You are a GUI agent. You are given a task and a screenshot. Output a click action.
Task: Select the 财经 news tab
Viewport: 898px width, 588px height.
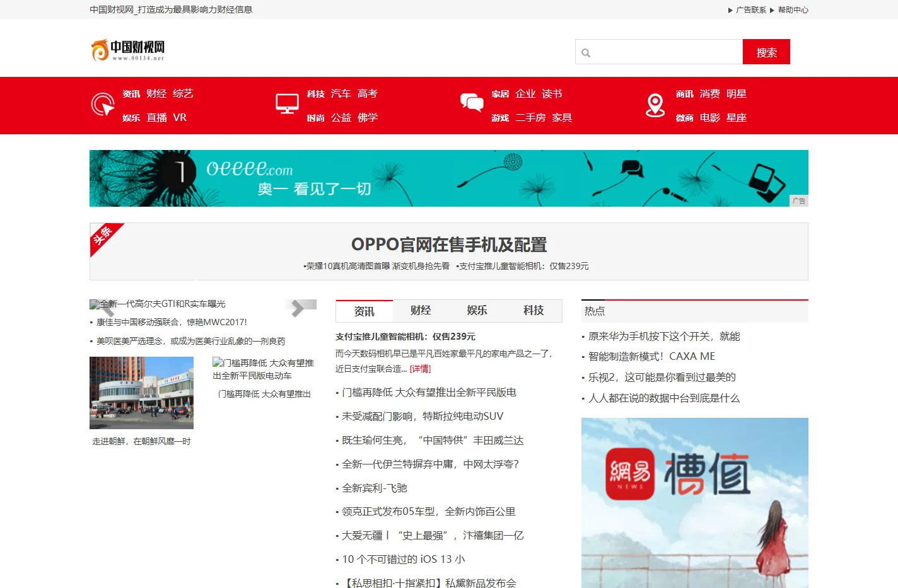[421, 311]
